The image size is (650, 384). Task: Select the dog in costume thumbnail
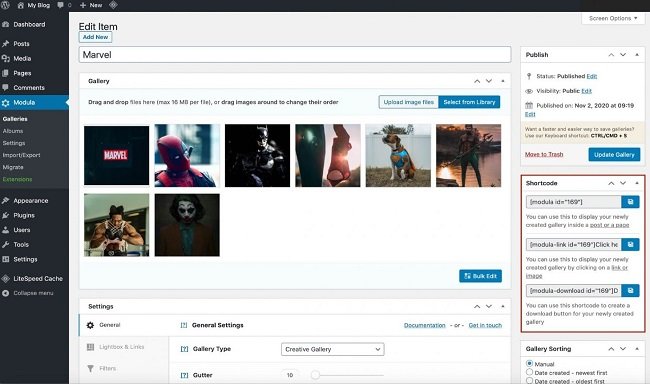pyautogui.click(x=398, y=156)
